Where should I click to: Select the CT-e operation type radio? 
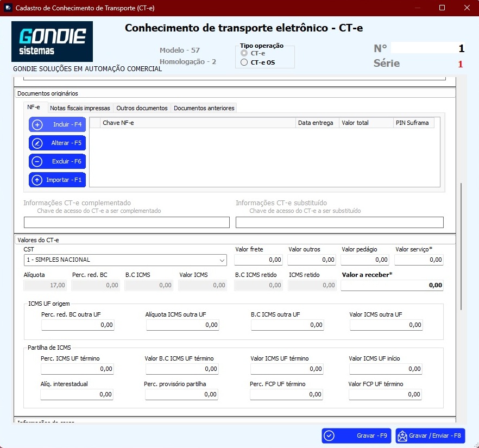(x=244, y=54)
